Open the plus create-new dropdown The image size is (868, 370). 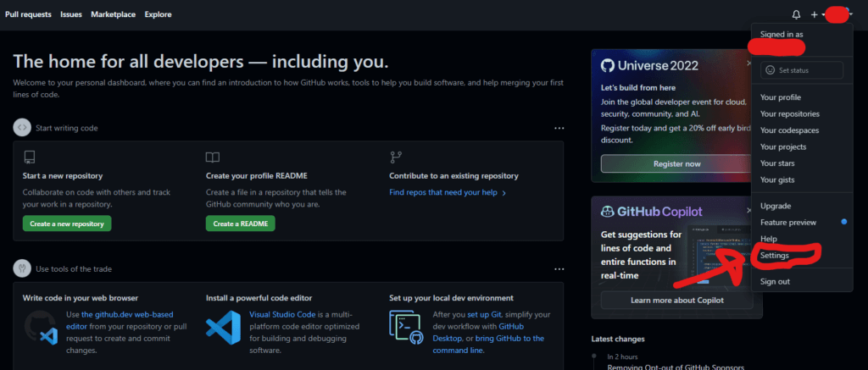pyautogui.click(x=818, y=15)
